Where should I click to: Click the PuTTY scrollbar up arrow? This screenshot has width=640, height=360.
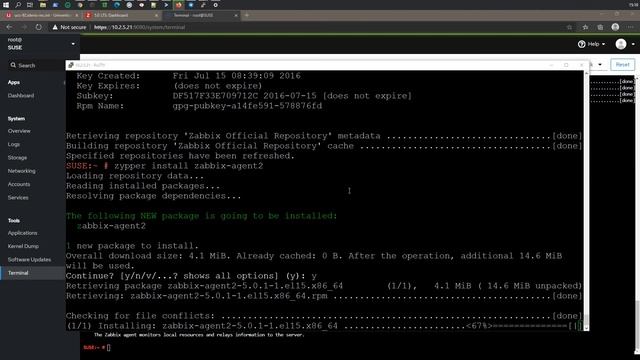[x=586, y=73]
